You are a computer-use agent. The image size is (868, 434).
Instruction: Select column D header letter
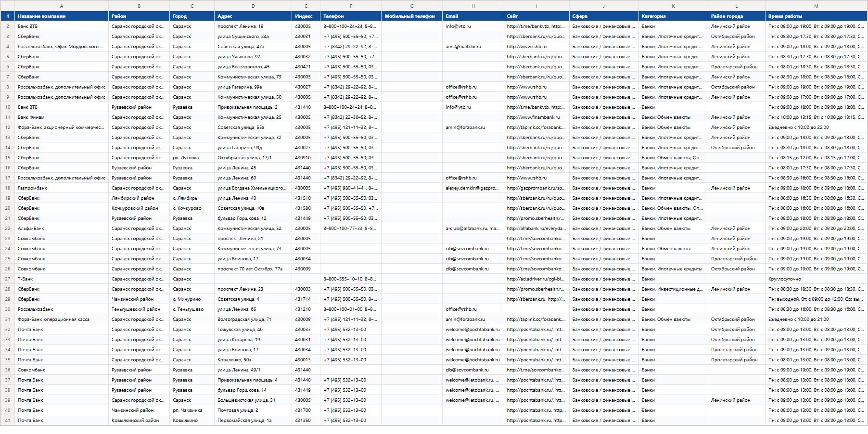click(x=253, y=6)
